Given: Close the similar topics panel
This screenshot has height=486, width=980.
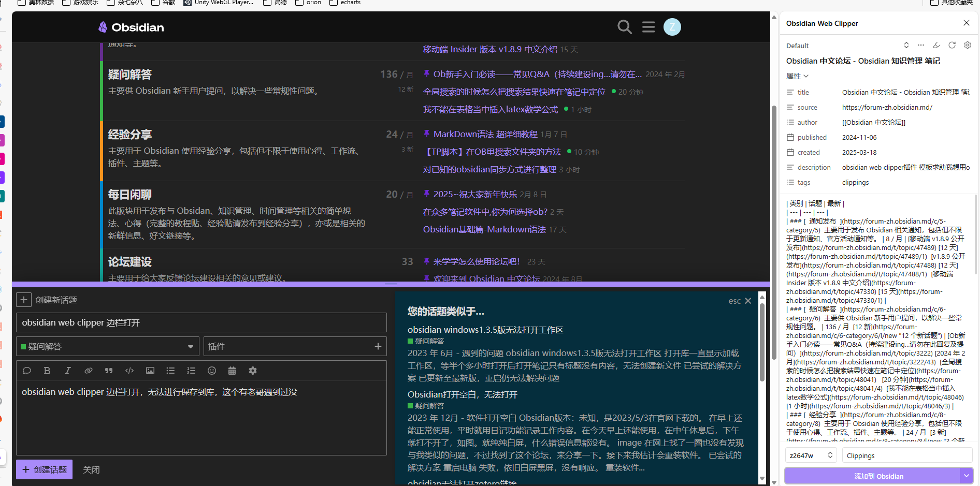Looking at the screenshot, I should [748, 301].
